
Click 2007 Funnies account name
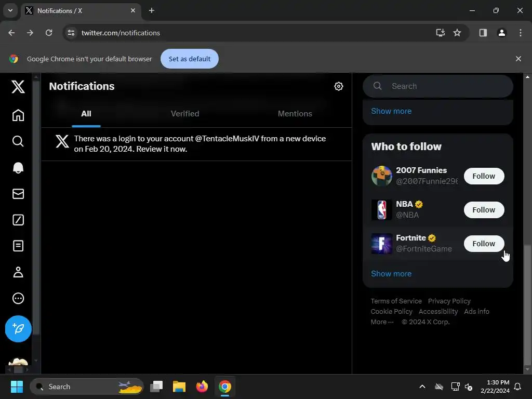tap(421, 170)
